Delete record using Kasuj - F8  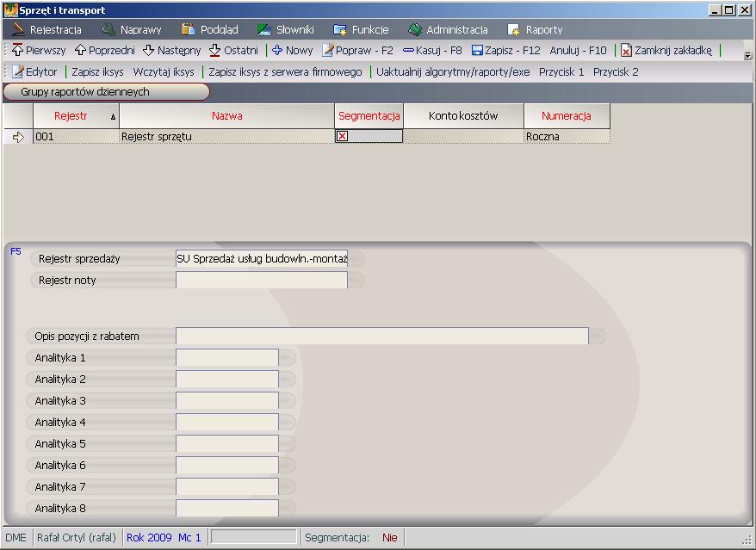coord(432,51)
